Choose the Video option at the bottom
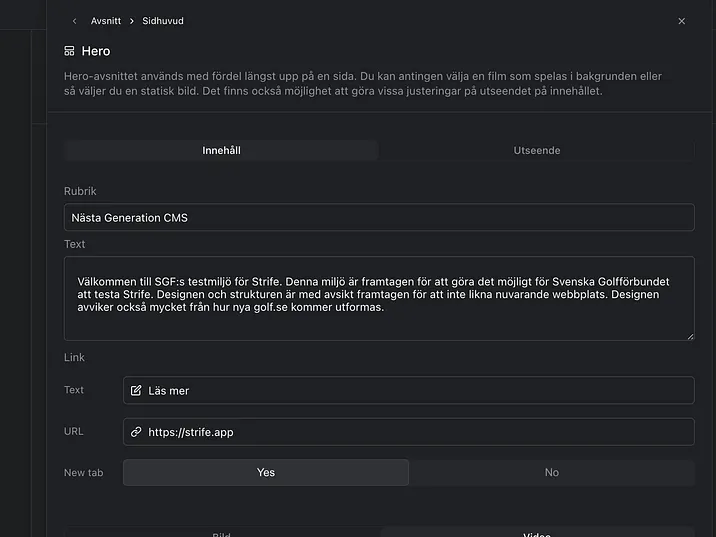Image resolution: width=716 pixels, height=537 pixels. pos(537,532)
